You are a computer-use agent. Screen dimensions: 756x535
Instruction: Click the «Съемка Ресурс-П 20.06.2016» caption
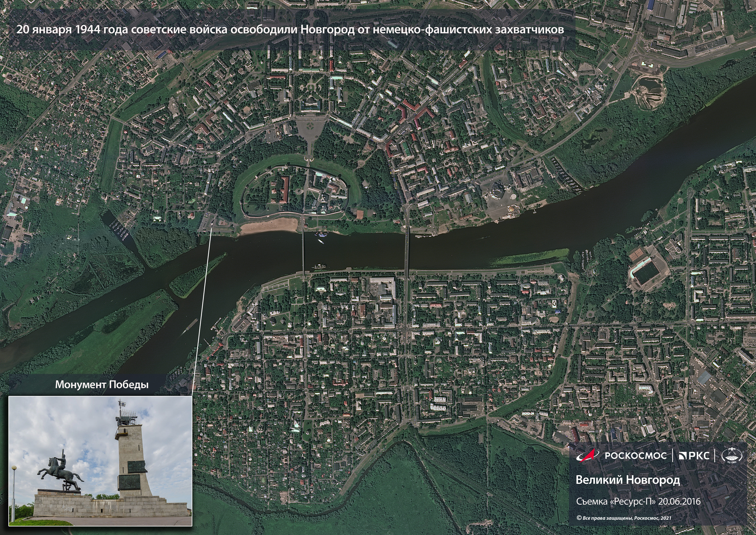pos(638,501)
